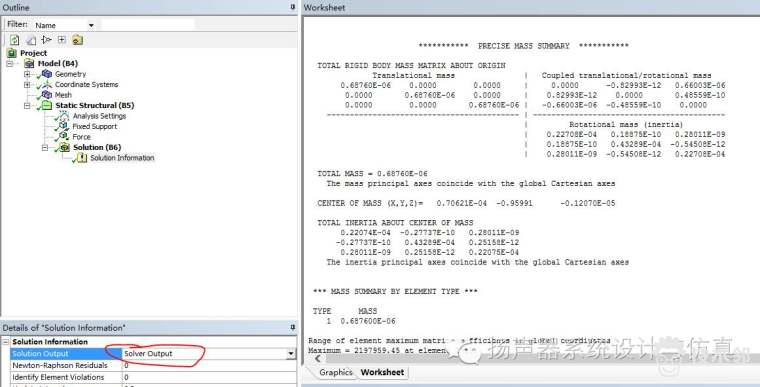Screen dimensions: 760x387
Task: Select Static Structural (B5) in the tree
Action: pos(95,105)
